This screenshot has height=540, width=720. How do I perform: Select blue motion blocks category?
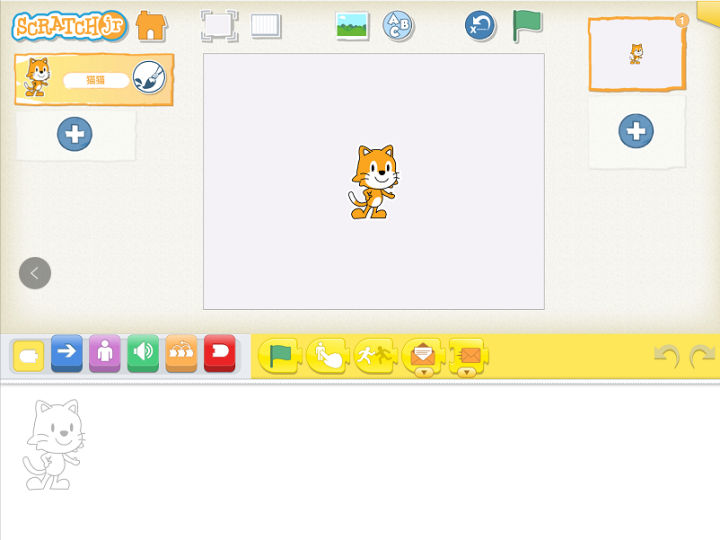[x=67, y=353]
